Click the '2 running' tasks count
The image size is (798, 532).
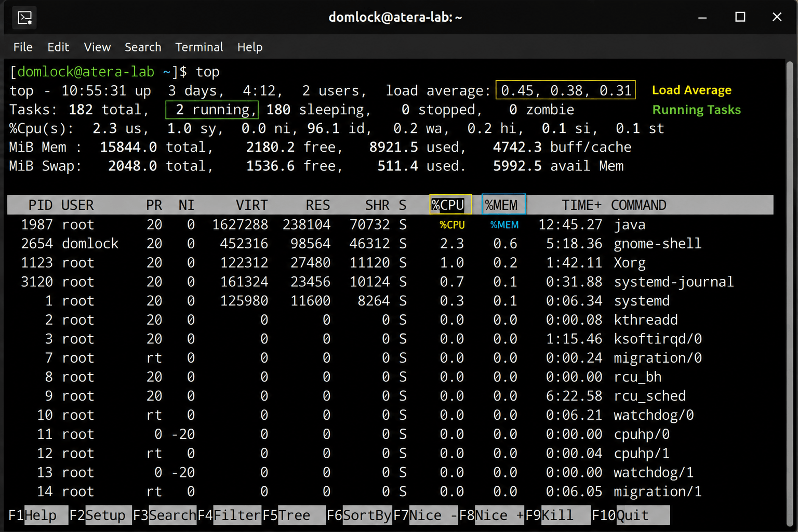pyautogui.click(x=212, y=110)
